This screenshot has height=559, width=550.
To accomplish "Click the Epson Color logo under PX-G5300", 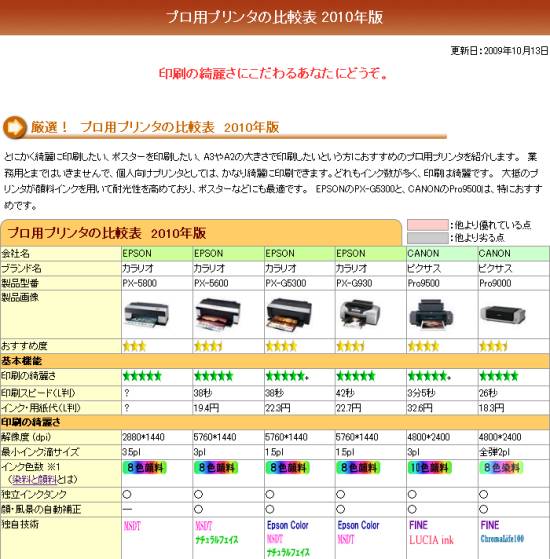I will coord(287,525).
